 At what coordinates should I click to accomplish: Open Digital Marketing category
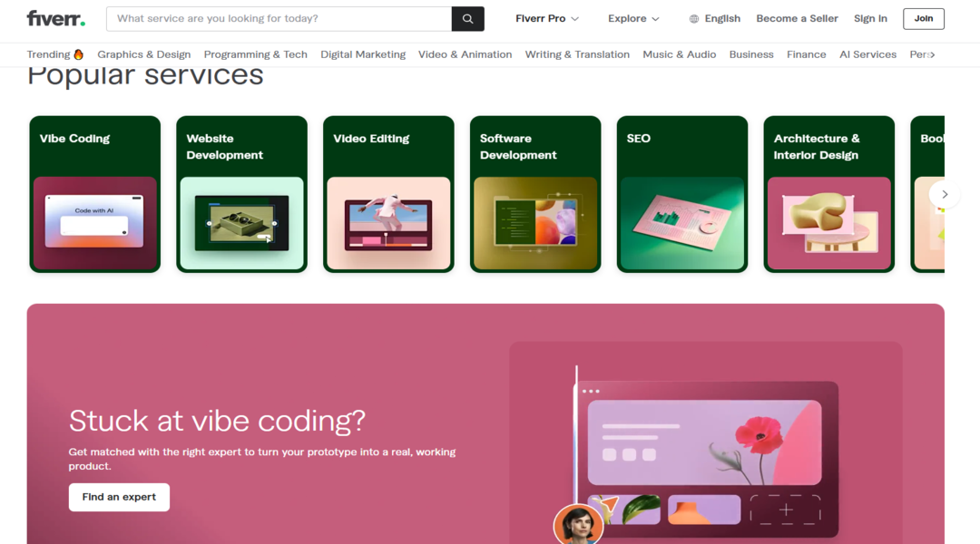363,54
